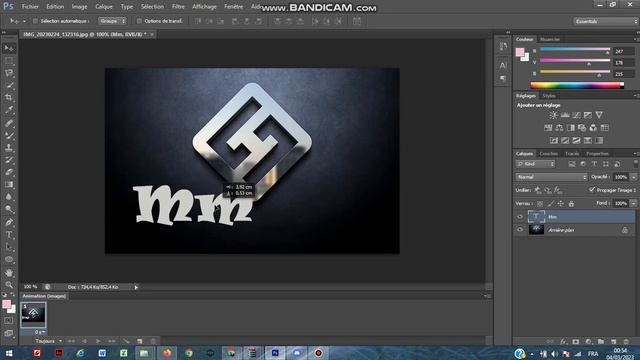Open the Fichier menu

(30, 7)
